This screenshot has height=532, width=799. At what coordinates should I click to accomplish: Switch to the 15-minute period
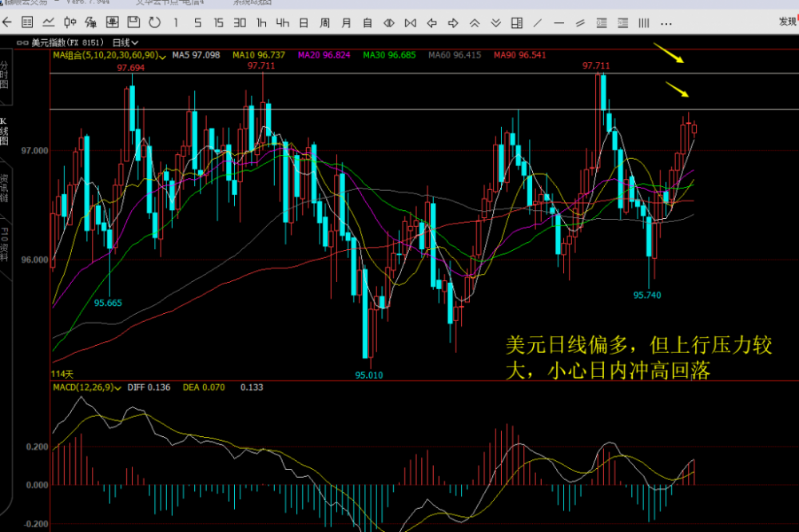(x=219, y=22)
